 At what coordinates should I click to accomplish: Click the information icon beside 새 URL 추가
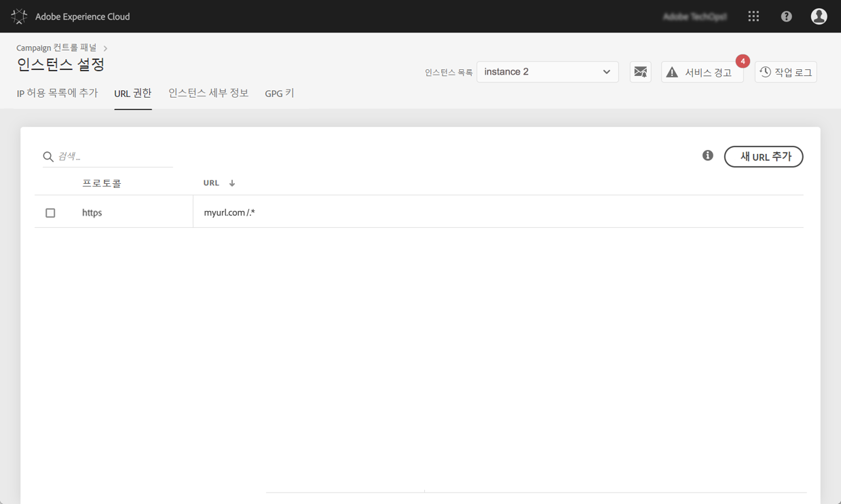tap(707, 155)
